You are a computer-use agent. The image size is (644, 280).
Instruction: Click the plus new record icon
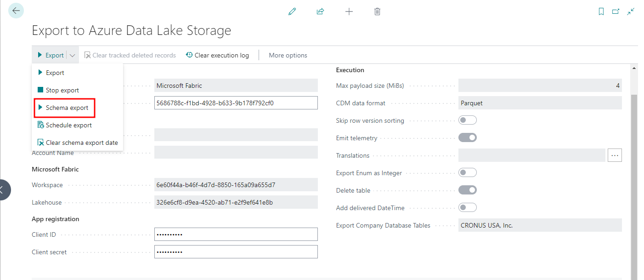pos(349,11)
